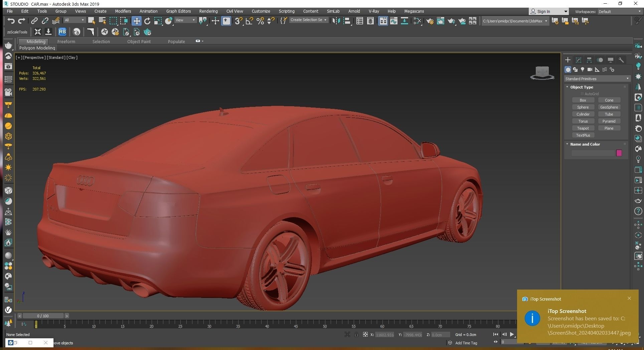Image resolution: width=644 pixels, height=350 pixels.
Task: Select Cameras category in Create panel
Action: [590, 69]
